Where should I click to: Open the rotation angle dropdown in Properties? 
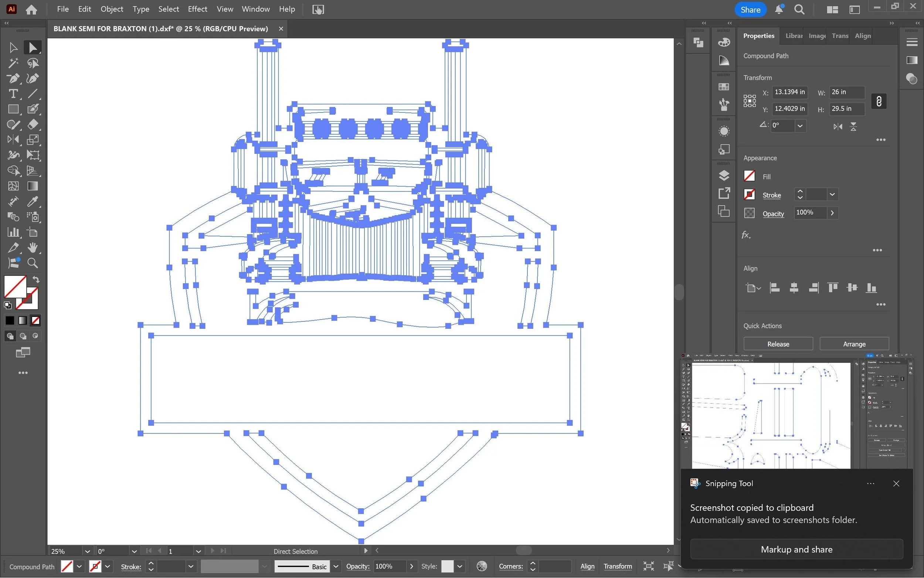pyautogui.click(x=800, y=126)
